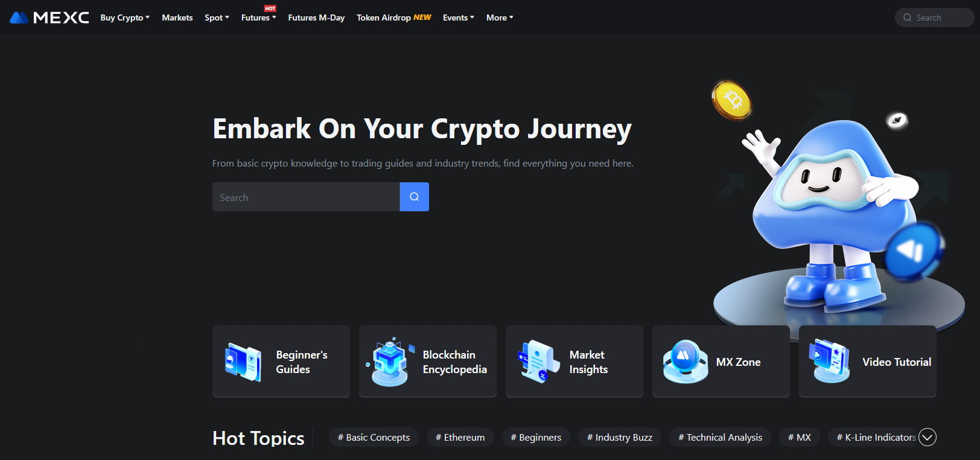Click the Hot Topics heading
The width and height of the screenshot is (980, 460).
(258, 438)
